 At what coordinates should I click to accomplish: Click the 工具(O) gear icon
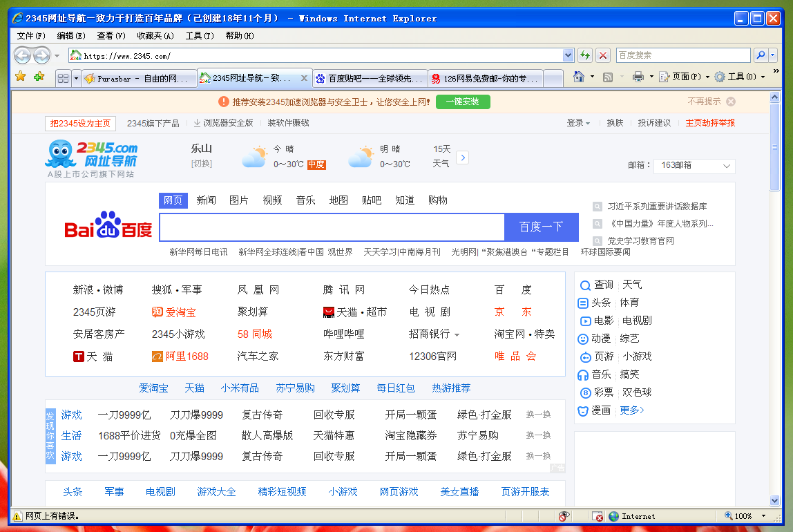[x=720, y=77]
